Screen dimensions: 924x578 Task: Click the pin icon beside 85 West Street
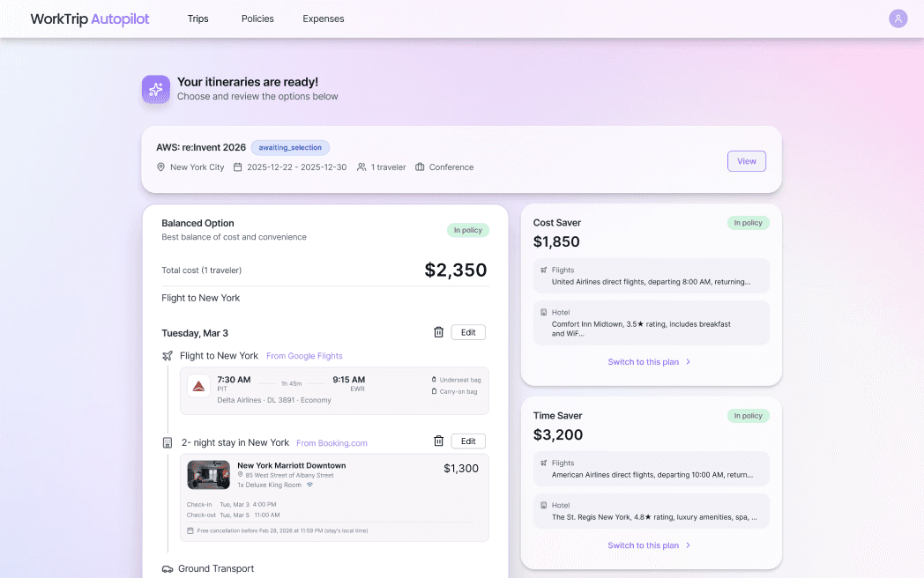[241, 475]
